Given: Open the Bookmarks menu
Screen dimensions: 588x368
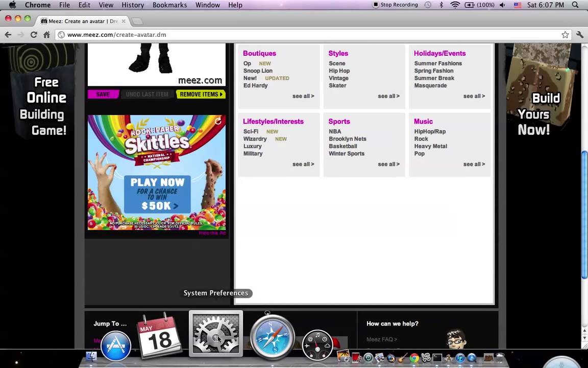Looking at the screenshot, I should tap(169, 5).
